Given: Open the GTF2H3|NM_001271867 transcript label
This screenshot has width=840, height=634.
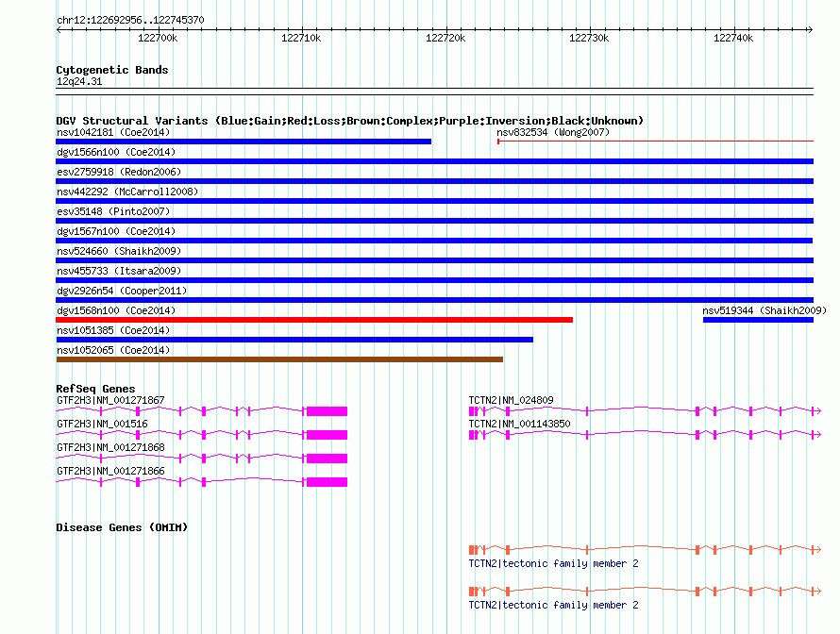Looking at the screenshot, I should click(x=110, y=400).
